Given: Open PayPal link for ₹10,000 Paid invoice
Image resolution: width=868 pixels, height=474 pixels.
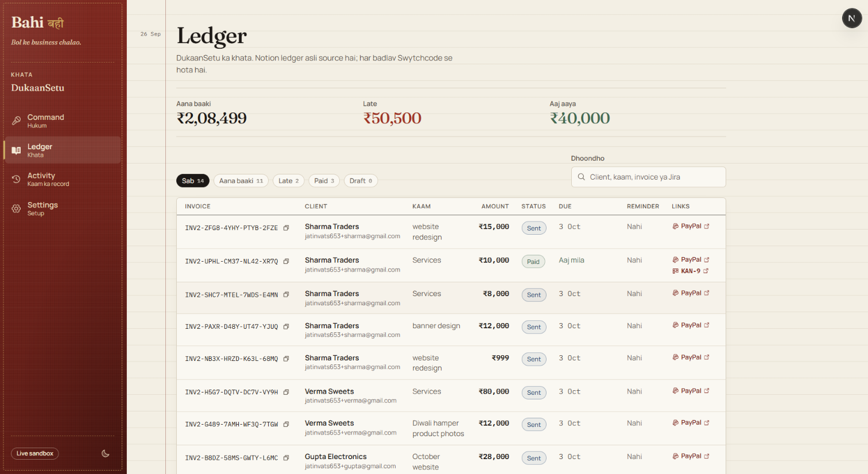Looking at the screenshot, I should [691, 260].
